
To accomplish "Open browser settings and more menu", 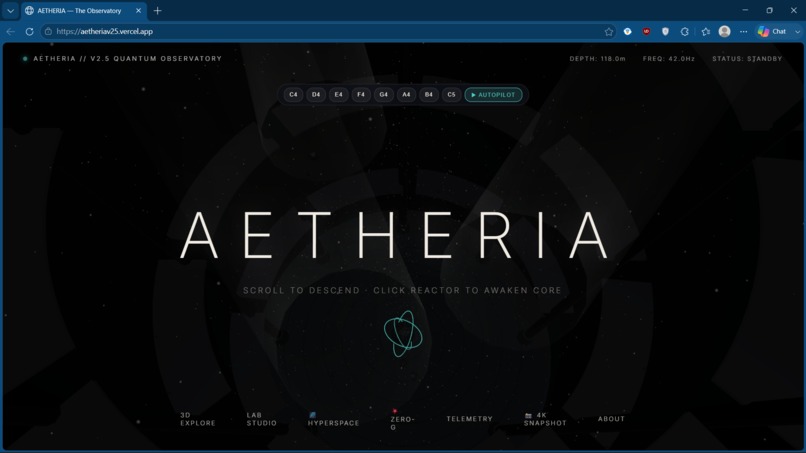I will point(743,31).
